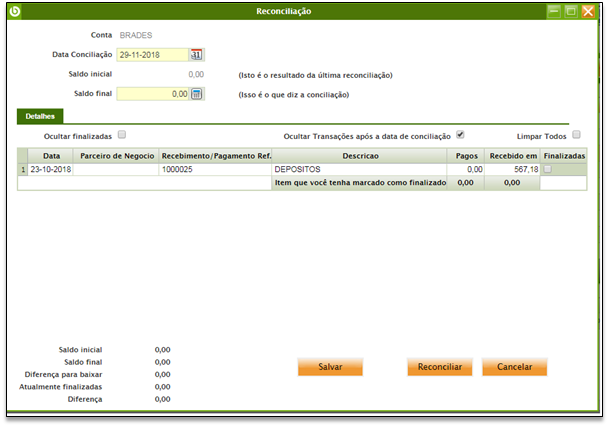The height and width of the screenshot is (427, 609).
Task: Enable the Ocultar finalizadas checkbox
Action: (x=122, y=134)
